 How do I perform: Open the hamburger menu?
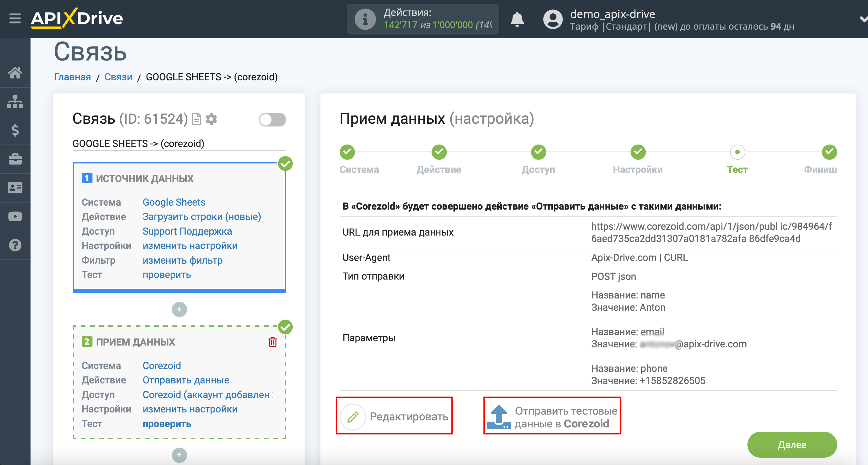pos(15,19)
